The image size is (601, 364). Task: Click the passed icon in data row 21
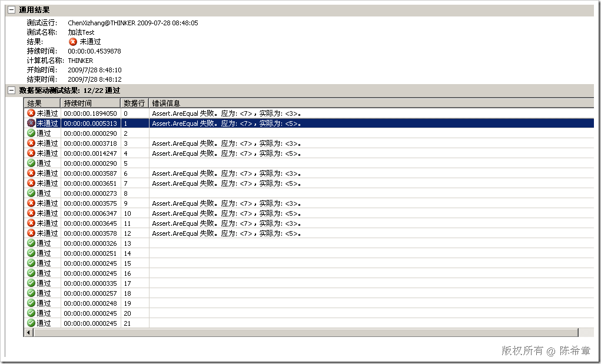click(31, 323)
